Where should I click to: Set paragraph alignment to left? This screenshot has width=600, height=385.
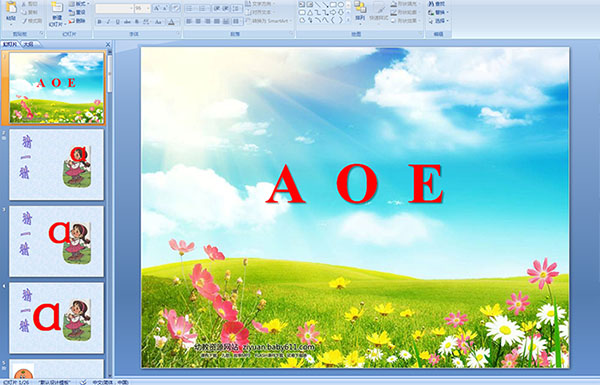[189, 21]
